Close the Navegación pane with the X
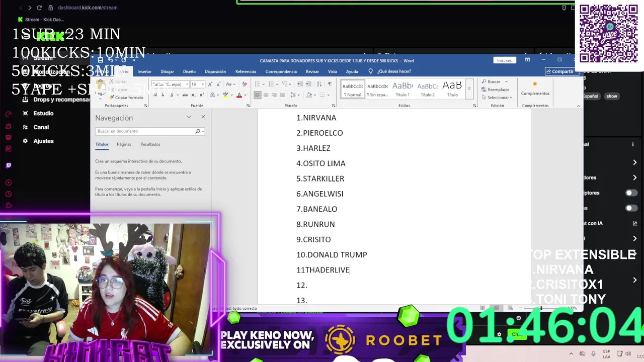 (203, 117)
